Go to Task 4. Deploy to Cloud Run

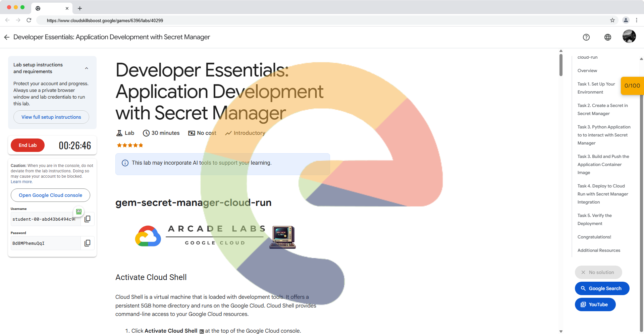(603, 194)
